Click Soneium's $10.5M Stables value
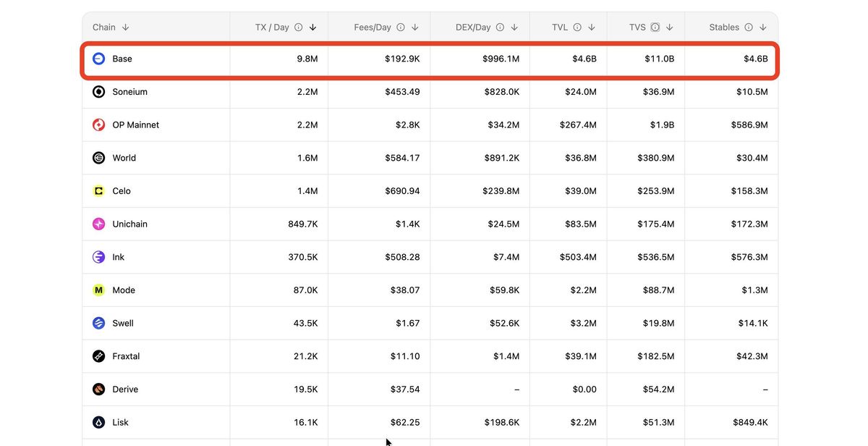 point(752,92)
